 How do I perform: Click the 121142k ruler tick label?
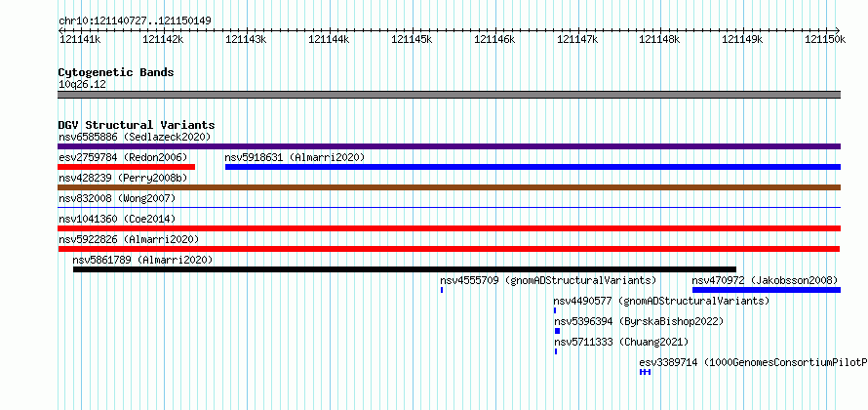[x=163, y=39]
